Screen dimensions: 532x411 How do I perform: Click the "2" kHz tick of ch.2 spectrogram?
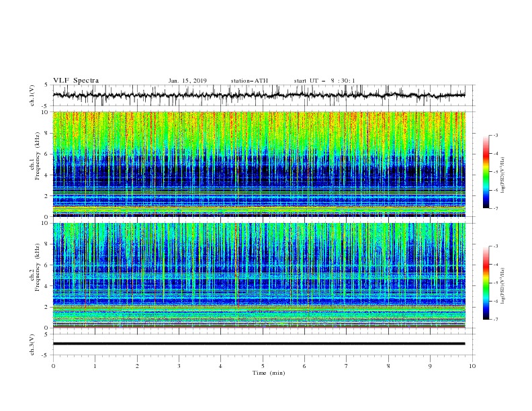(x=47, y=307)
